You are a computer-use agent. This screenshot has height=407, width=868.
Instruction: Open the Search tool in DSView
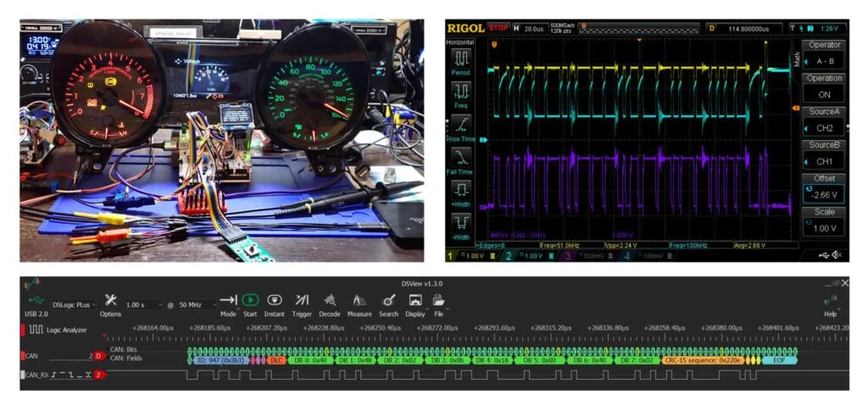388,300
